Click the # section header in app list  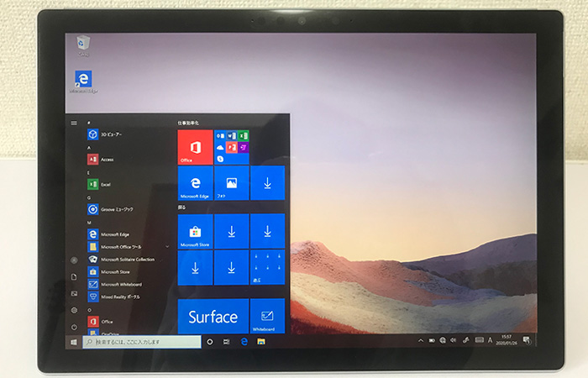[89, 123]
